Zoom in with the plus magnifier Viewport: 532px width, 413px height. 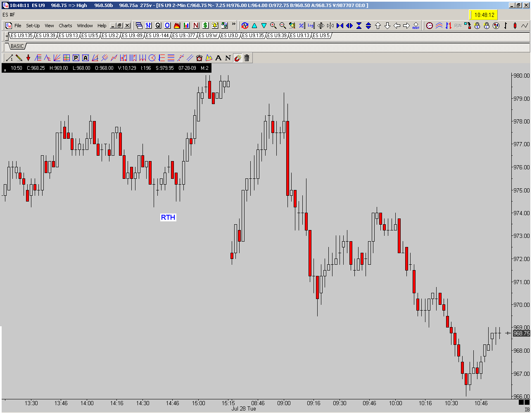pyautogui.click(x=273, y=26)
